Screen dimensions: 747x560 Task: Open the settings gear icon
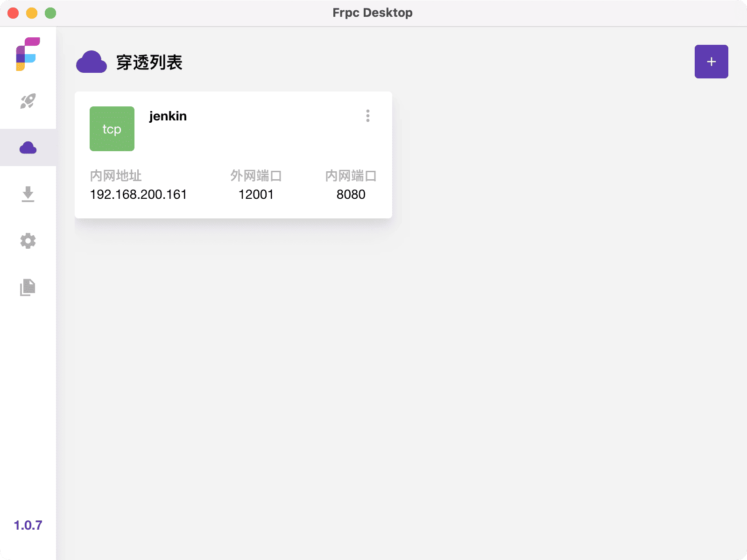28,241
